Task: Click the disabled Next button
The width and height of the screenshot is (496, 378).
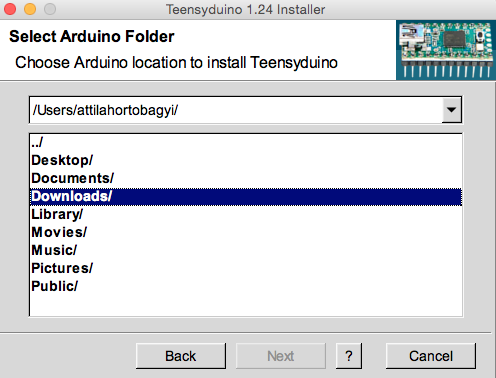Action: pyautogui.click(x=281, y=356)
